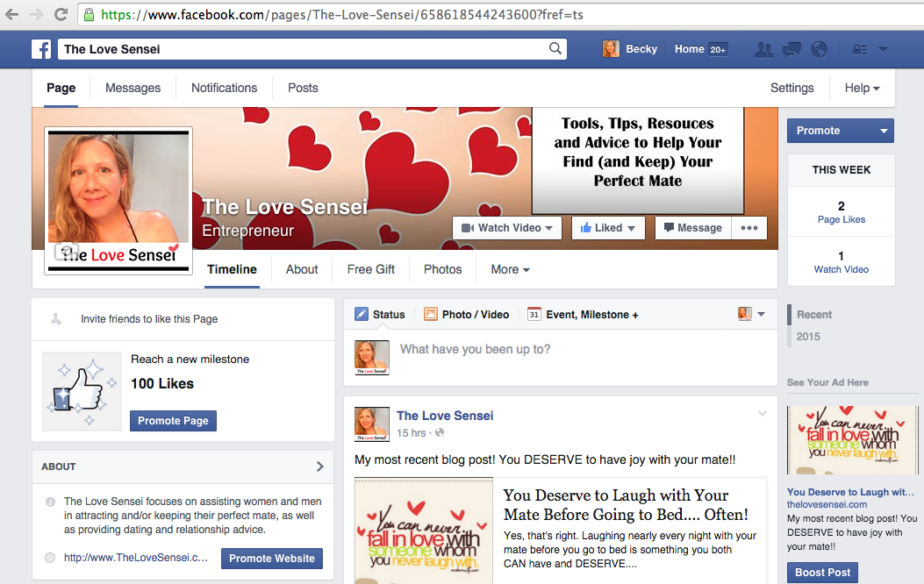Click sidebar ad preview image
Screen dimensions: 924x584
(x=853, y=440)
